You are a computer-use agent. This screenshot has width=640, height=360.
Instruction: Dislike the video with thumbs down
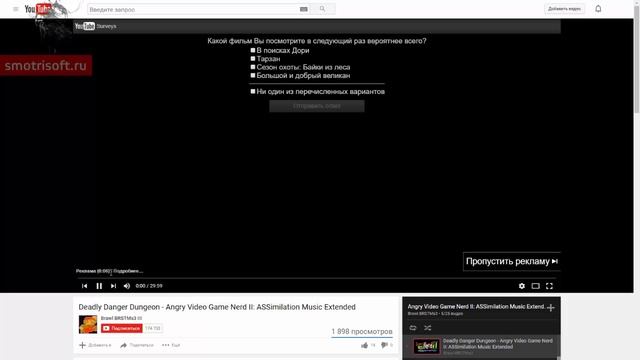pos(384,345)
